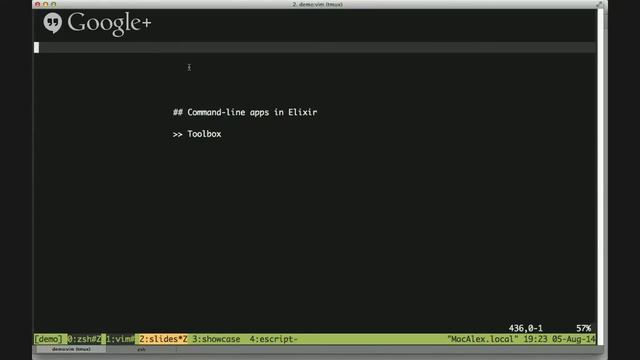640x360 pixels.
Task: Click the window title demo:vim (tmux)
Action: click(318, 4)
